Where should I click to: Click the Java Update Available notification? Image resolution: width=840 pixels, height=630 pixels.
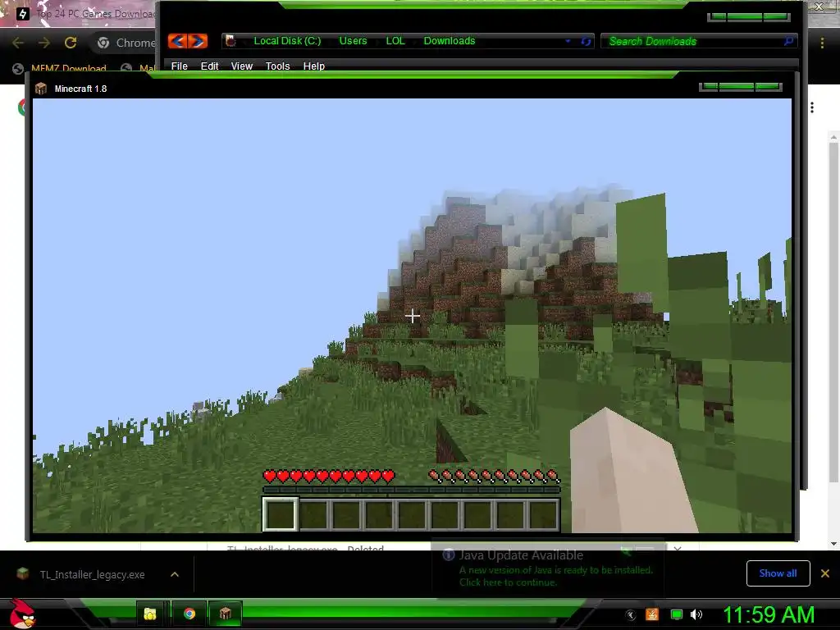tap(547, 568)
